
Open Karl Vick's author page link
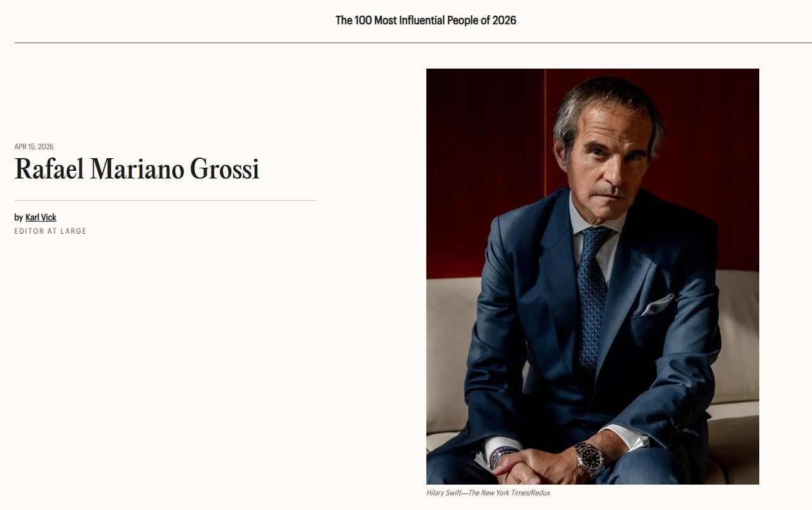(x=41, y=217)
